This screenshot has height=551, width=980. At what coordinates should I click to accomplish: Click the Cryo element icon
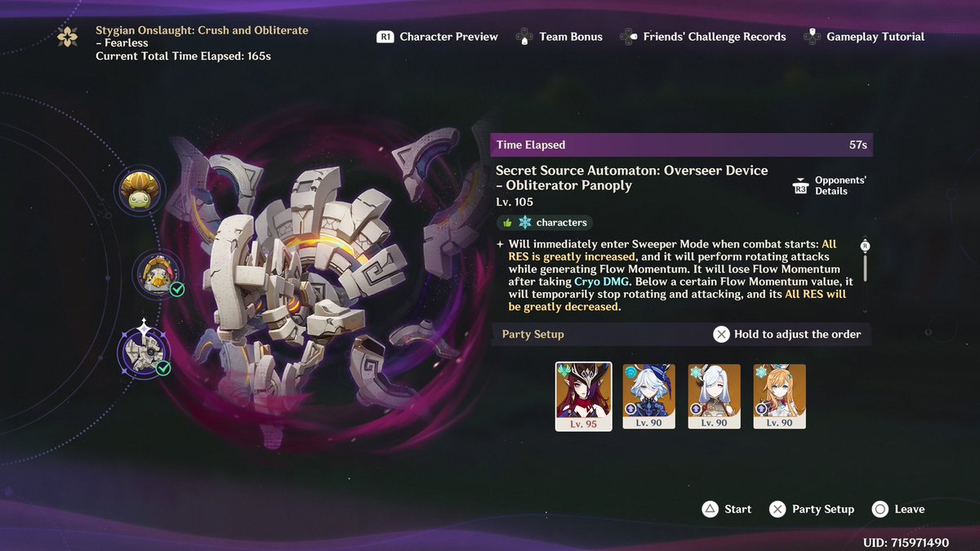coord(525,222)
